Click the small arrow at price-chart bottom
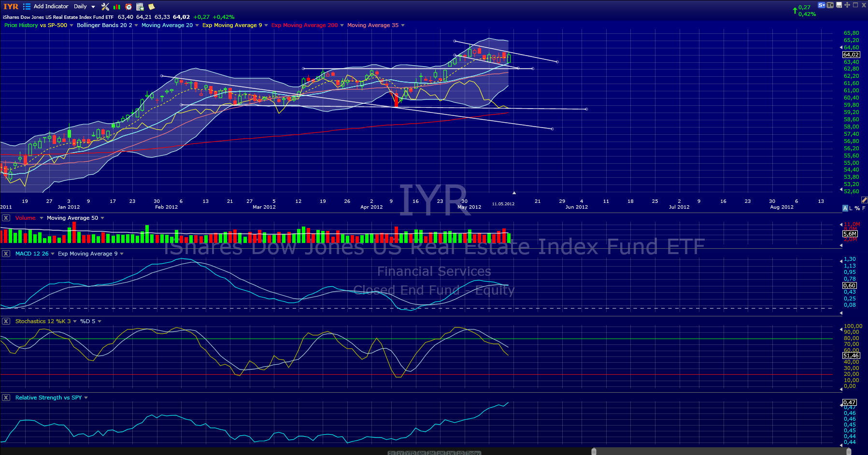Viewport: 868px width, 455px height. point(514,193)
